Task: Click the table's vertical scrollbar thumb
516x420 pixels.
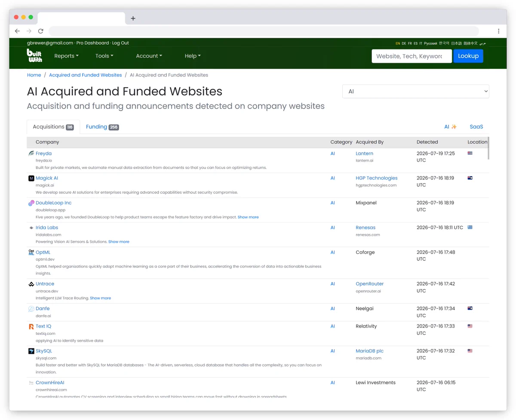Action: pos(488,148)
